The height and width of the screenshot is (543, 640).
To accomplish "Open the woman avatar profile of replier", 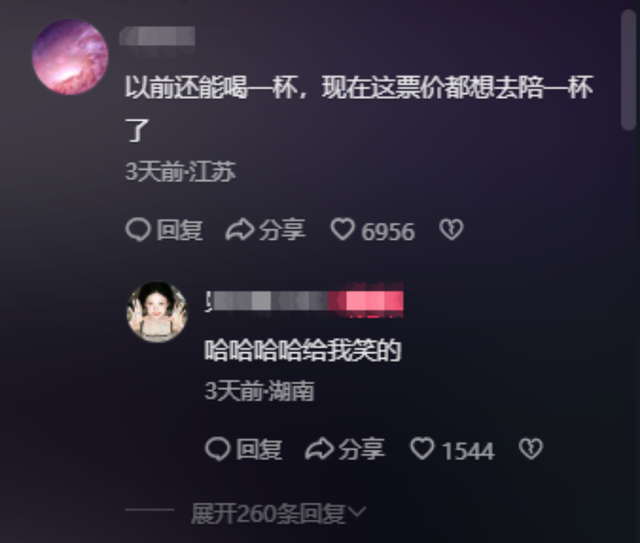I will click(157, 312).
